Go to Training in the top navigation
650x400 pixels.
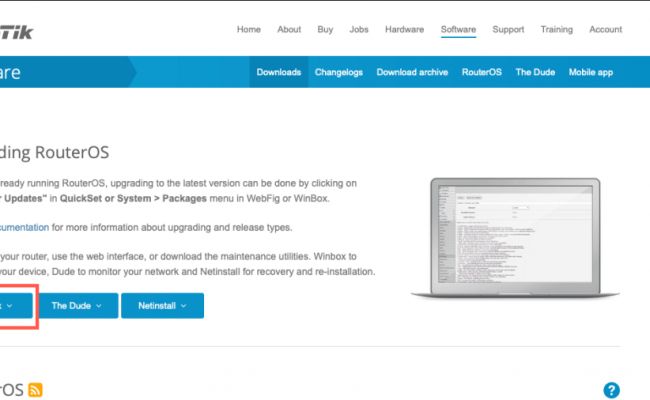pyautogui.click(x=556, y=29)
